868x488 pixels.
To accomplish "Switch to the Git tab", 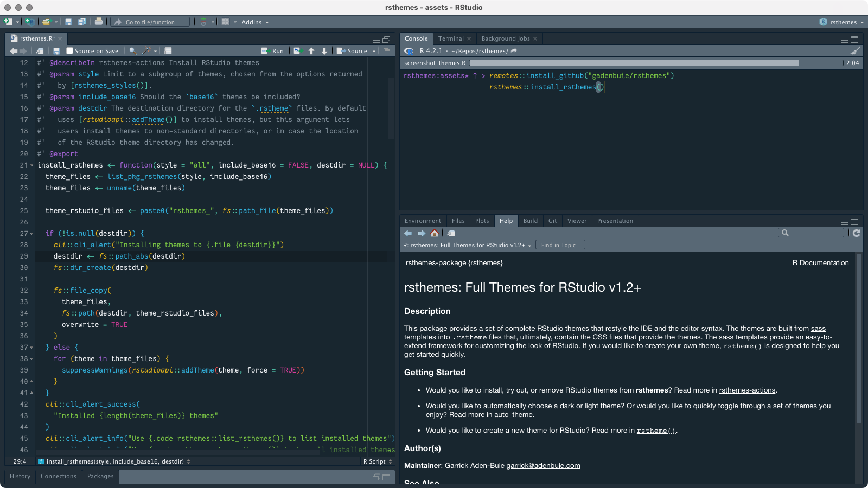I will pos(552,221).
